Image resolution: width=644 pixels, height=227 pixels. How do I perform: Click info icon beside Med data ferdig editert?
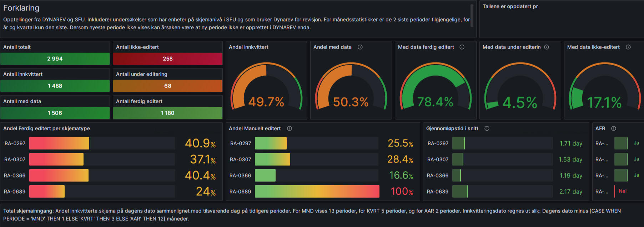(x=462, y=47)
